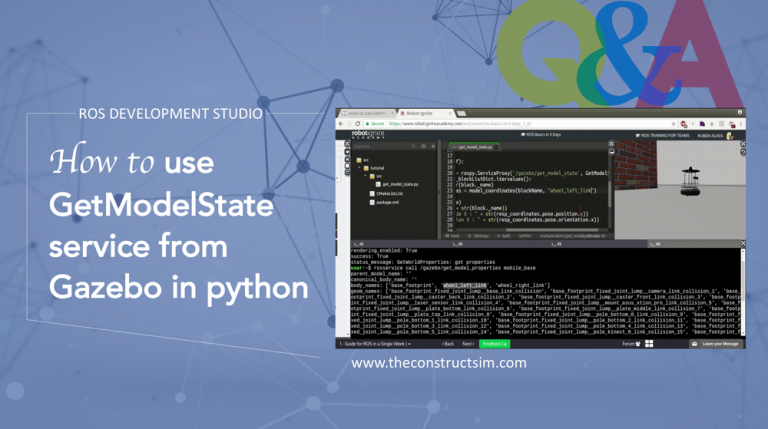Click the Save button in editor bar
Viewport: 768px width, 429px height.
pos(452,236)
